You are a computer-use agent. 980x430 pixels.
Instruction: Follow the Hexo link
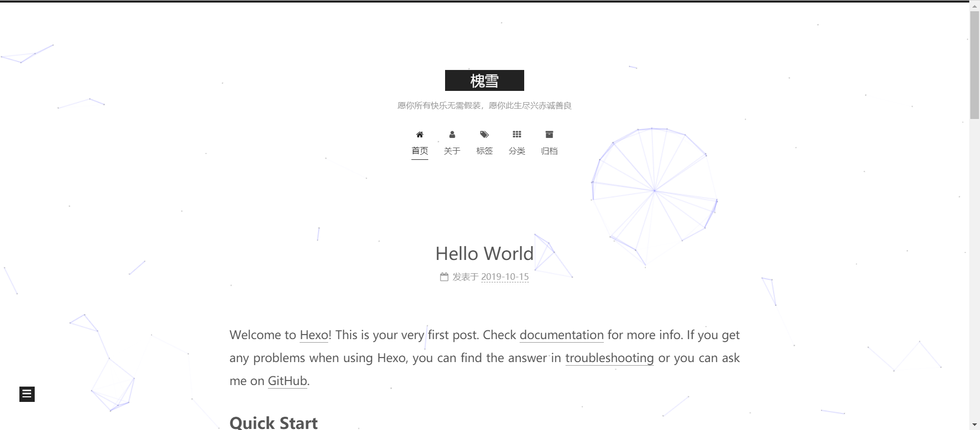pyautogui.click(x=314, y=335)
